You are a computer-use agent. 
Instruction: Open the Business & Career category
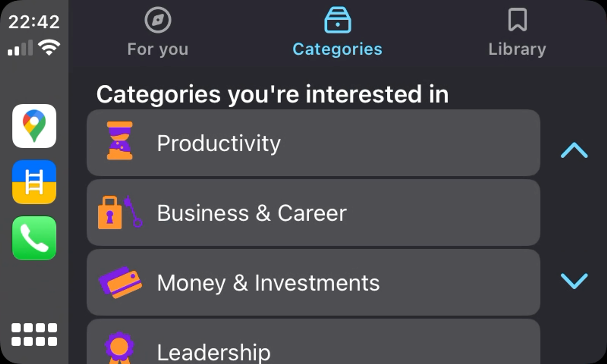[313, 213]
